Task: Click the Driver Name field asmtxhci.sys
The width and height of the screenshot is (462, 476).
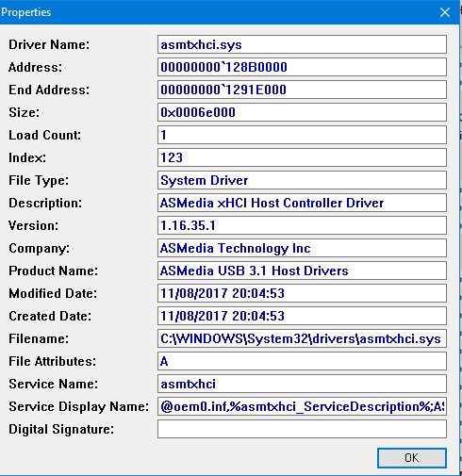Action: click(302, 44)
